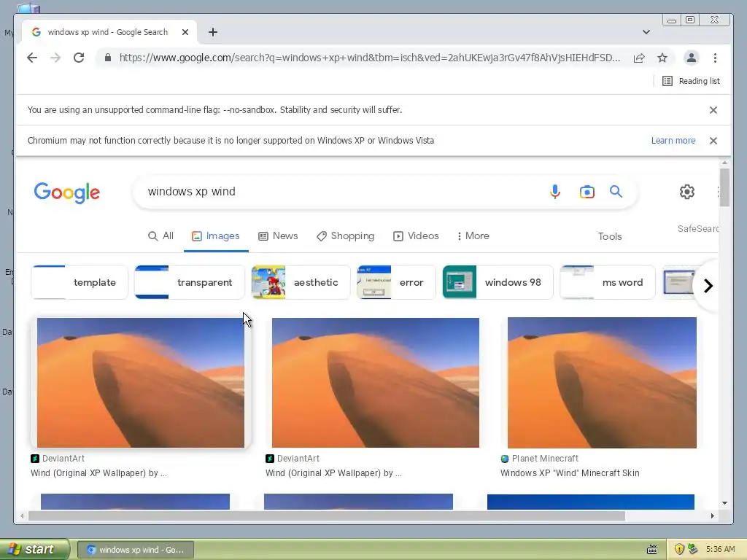Open the profile avatar menu
Image resolution: width=747 pixels, height=560 pixels.
[x=692, y=58]
